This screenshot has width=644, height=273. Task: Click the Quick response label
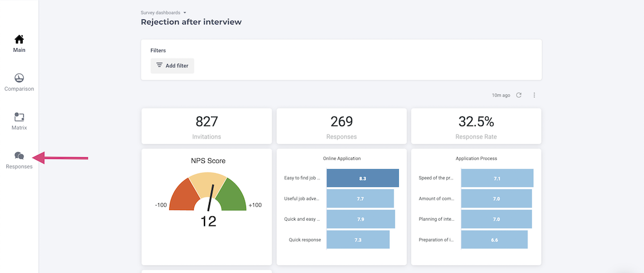[x=305, y=240]
